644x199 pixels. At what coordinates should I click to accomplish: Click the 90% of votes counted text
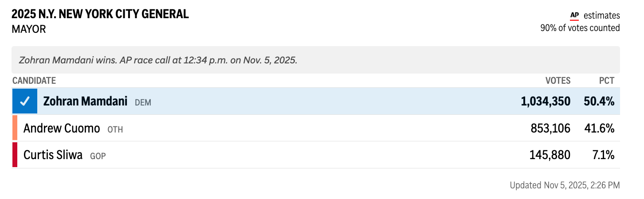pyautogui.click(x=580, y=28)
